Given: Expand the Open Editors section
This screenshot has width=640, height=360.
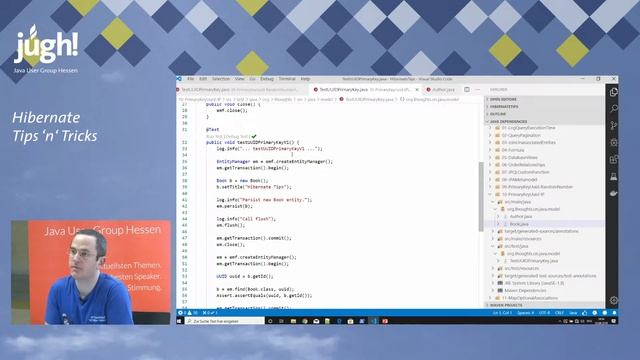Looking at the screenshot, I should click(x=544, y=100).
